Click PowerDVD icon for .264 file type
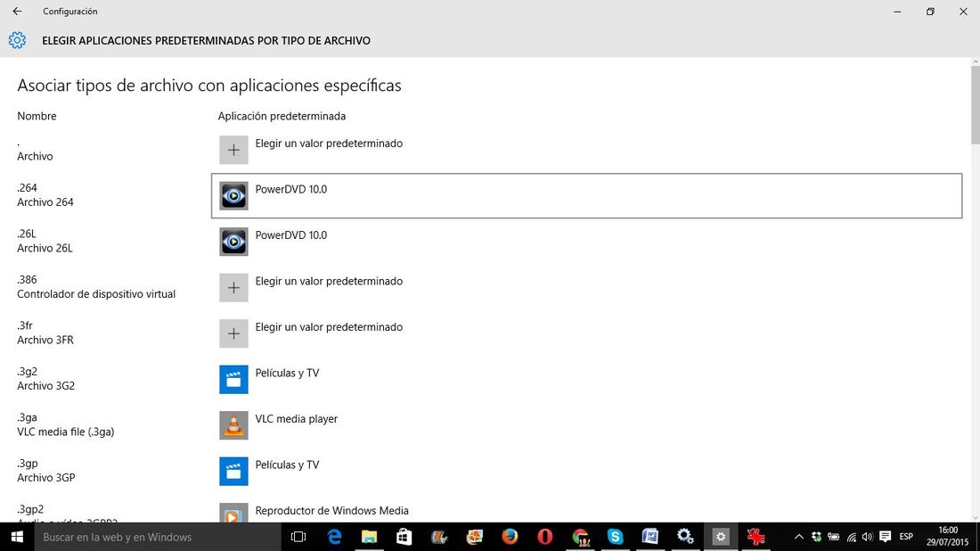The height and width of the screenshot is (551, 980). click(x=233, y=196)
